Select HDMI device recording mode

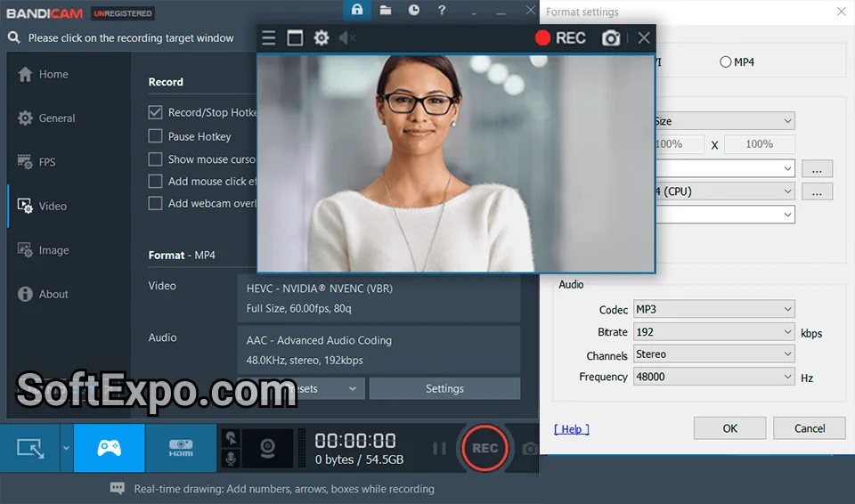coord(181,448)
